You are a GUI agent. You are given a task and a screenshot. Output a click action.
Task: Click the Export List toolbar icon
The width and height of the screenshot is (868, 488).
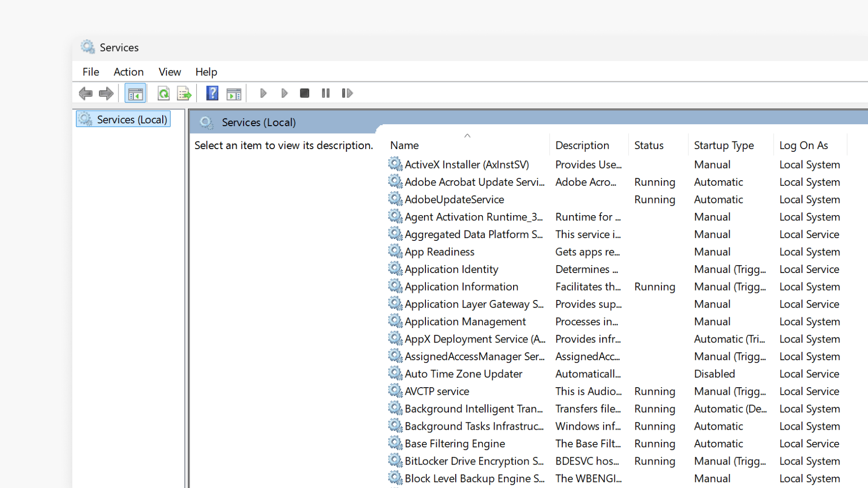184,94
